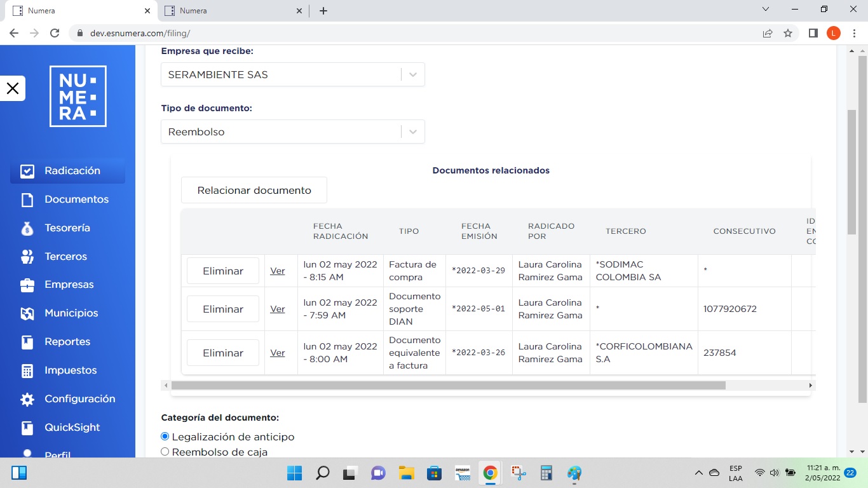868x488 pixels.
Task: Click the Terceros people icon
Action: point(27,257)
